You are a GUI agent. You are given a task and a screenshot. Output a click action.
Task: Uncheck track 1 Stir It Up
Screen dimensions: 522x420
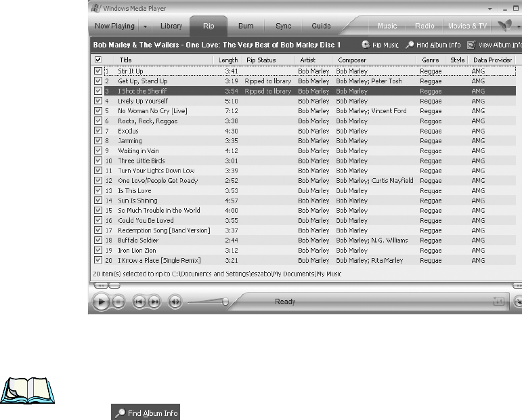click(98, 71)
